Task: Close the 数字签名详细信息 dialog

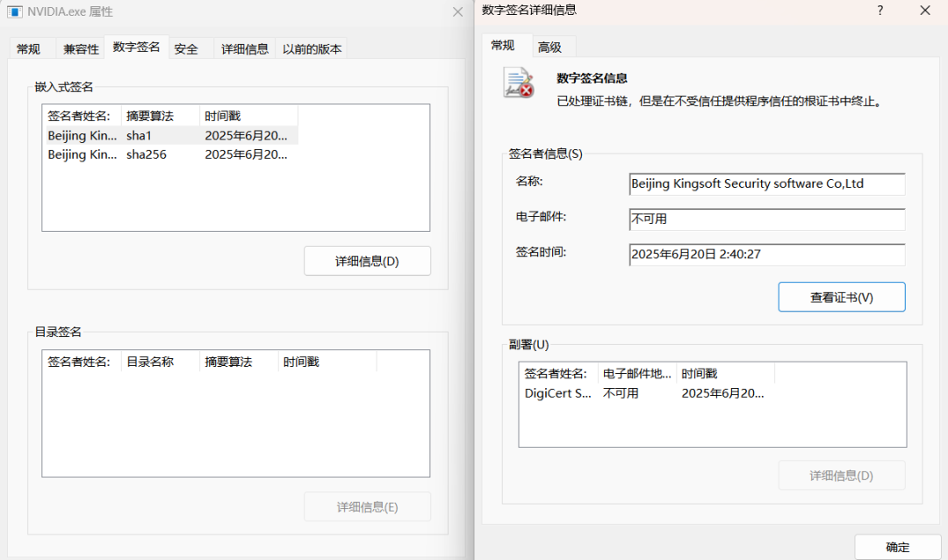Action: point(925,11)
